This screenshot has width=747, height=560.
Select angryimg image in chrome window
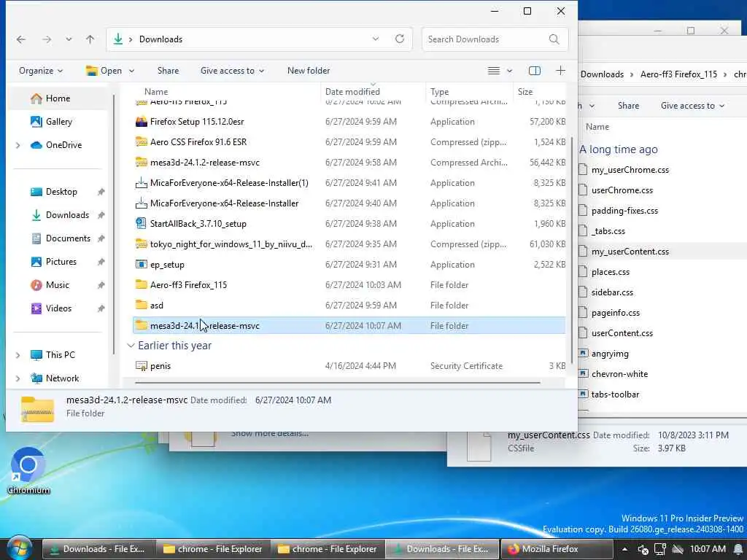pos(610,354)
